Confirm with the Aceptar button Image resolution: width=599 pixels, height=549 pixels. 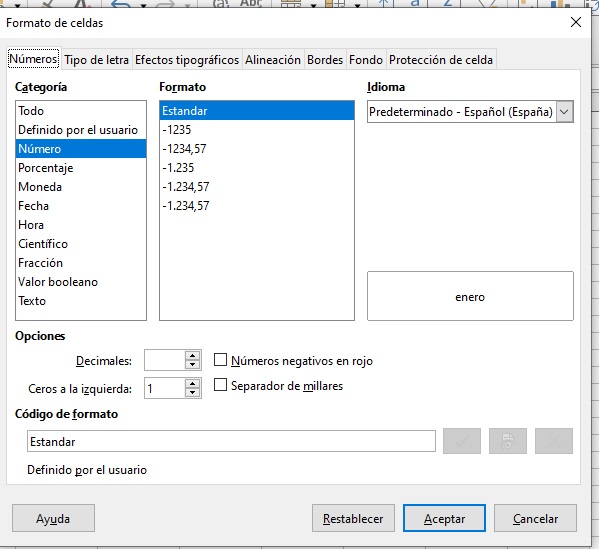tap(444, 518)
